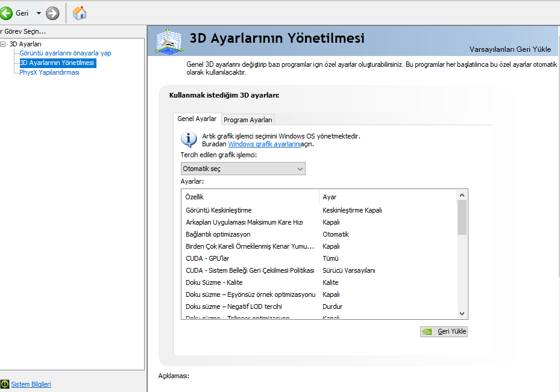Screen dimensions: 560x392
Task: Click the green Sistem Bilgileri icon
Action: pyautogui.click(x=5, y=384)
